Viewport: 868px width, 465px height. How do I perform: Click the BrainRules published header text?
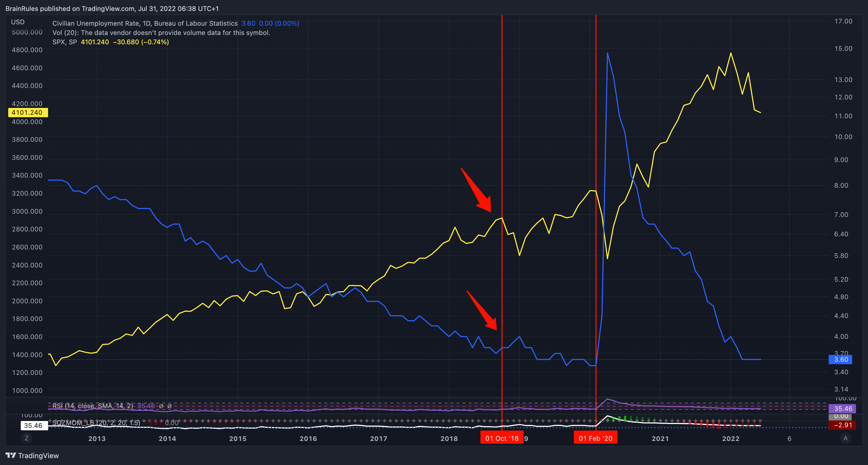(x=112, y=8)
